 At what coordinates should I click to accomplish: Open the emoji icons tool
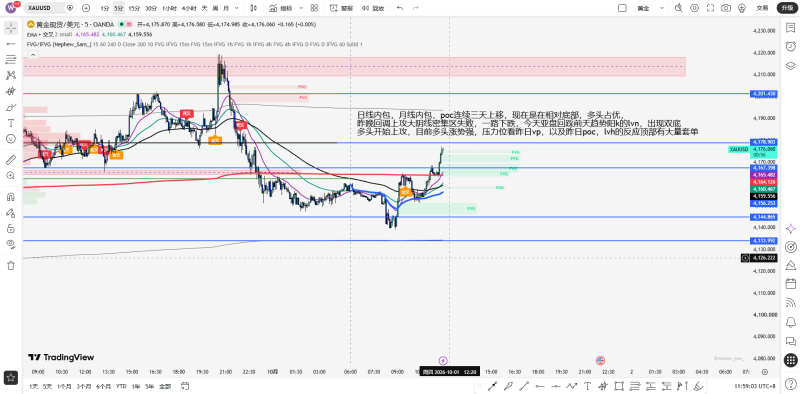11,139
